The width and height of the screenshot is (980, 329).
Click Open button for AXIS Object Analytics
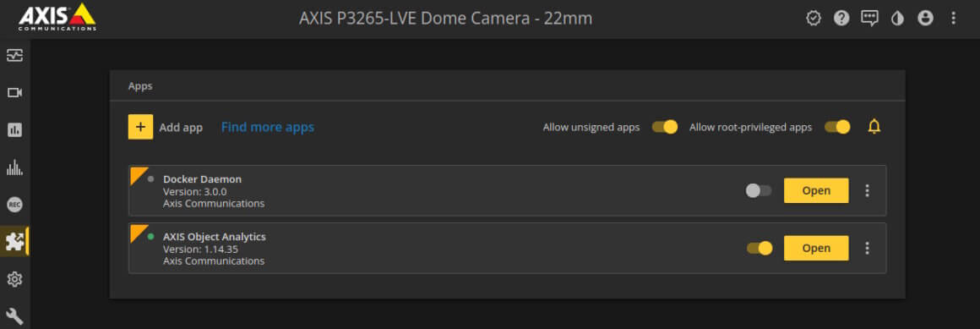tap(816, 249)
